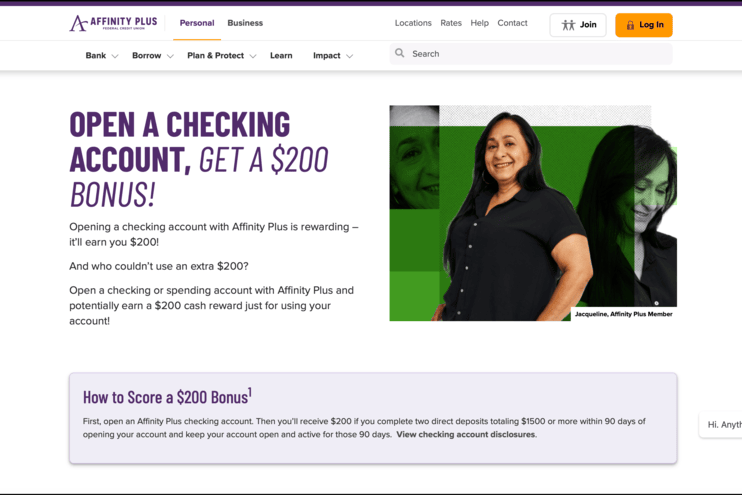This screenshot has height=495, width=742.
Task: Click the orange Log In button
Action: (644, 25)
